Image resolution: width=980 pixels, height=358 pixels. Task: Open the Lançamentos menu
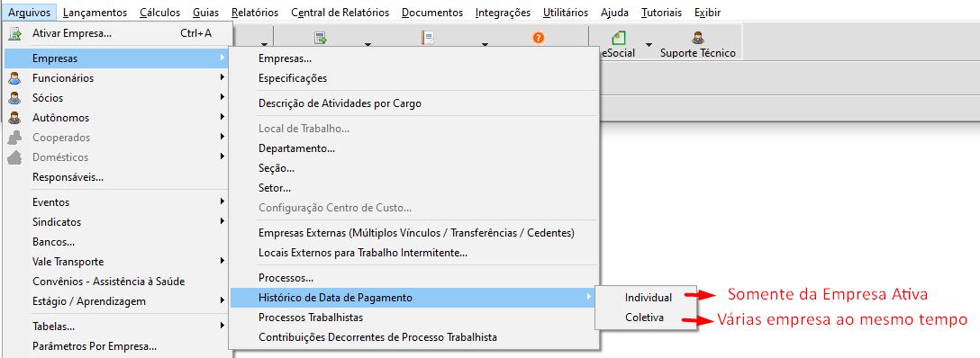pyautogui.click(x=95, y=13)
